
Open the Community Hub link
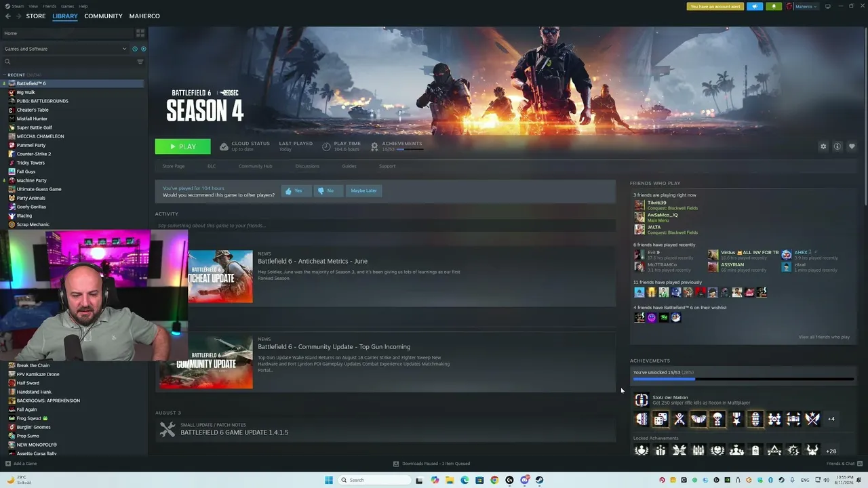pyautogui.click(x=255, y=166)
